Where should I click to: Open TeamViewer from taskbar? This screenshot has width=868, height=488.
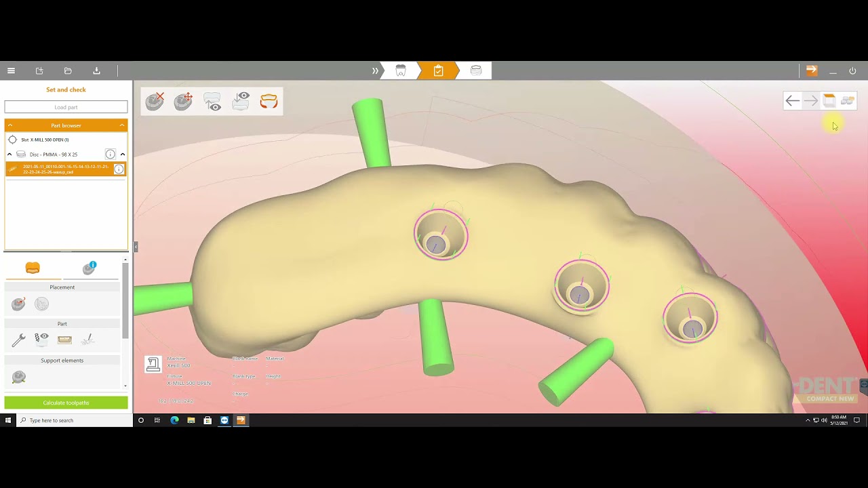224,420
